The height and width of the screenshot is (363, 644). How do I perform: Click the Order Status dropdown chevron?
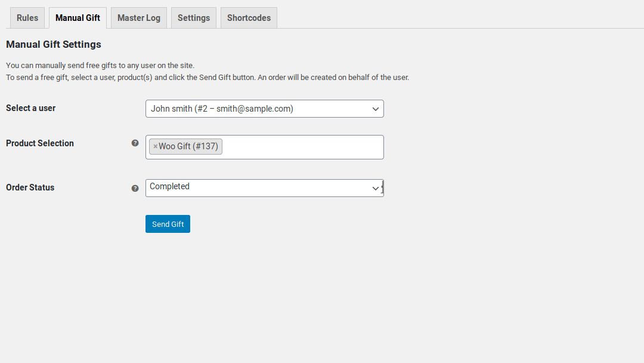376,187
